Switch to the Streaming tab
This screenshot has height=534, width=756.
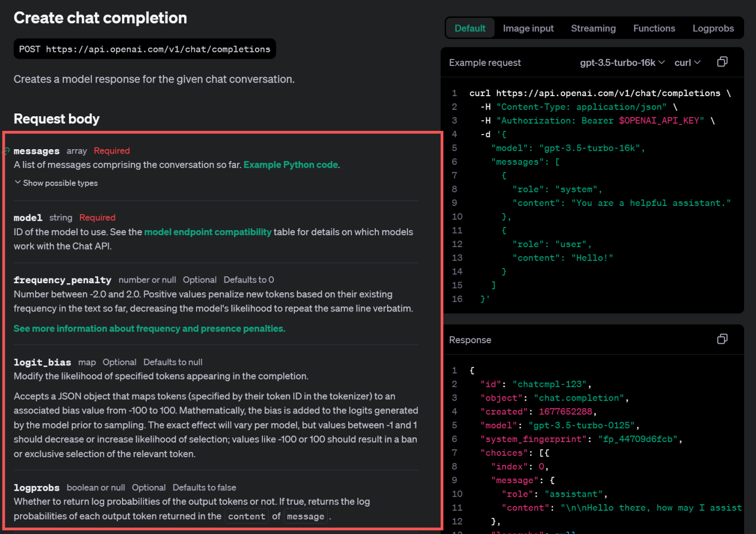(593, 28)
